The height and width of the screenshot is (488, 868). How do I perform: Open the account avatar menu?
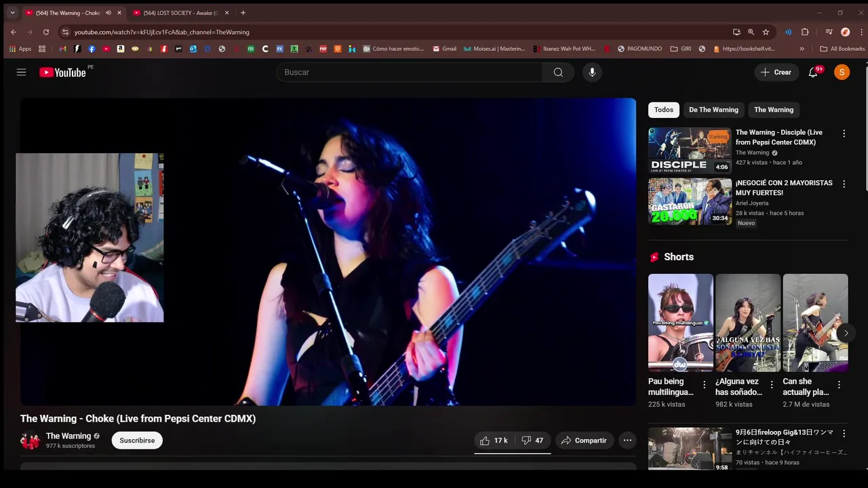point(842,73)
